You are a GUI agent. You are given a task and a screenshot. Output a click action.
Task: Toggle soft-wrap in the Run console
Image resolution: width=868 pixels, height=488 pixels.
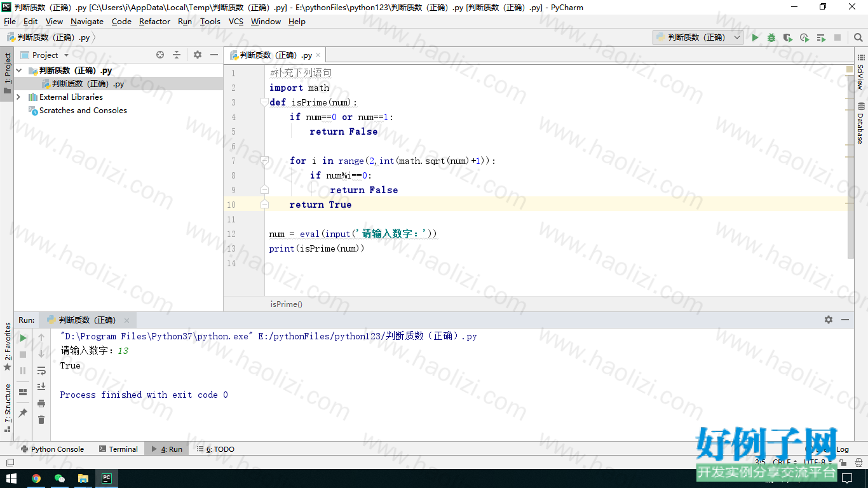click(x=41, y=370)
